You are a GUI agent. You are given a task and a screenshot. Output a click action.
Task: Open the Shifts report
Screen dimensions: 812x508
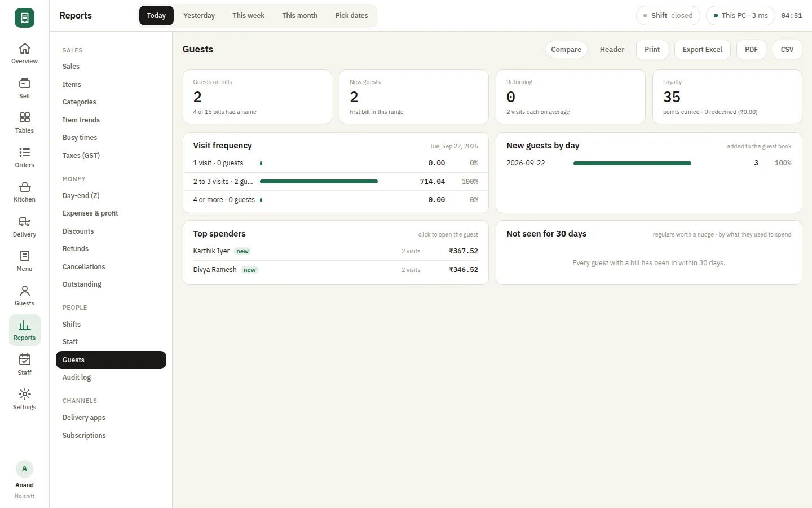click(x=111, y=325)
